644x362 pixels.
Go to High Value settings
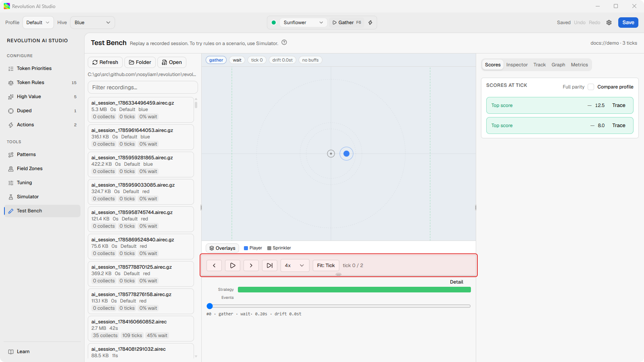(42, 97)
